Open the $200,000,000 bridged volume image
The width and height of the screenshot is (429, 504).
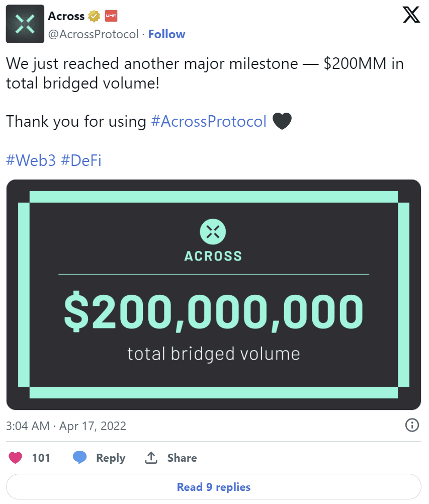[x=214, y=295]
